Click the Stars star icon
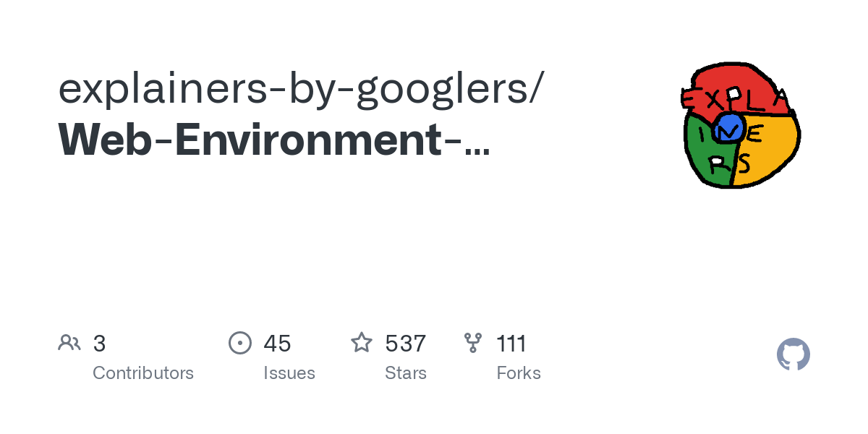The height and width of the screenshot is (434, 868). 362,343
